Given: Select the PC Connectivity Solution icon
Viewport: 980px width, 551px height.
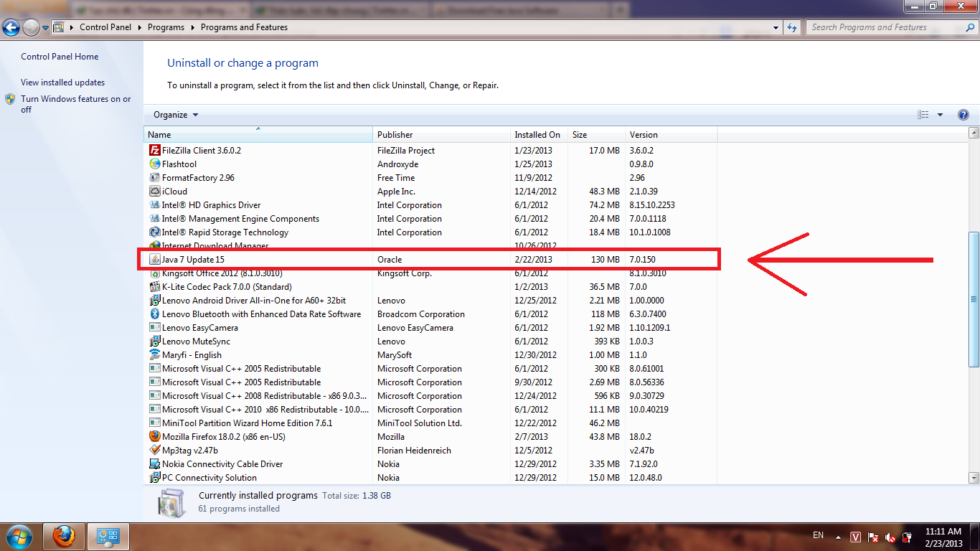Looking at the screenshot, I should (154, 478).
